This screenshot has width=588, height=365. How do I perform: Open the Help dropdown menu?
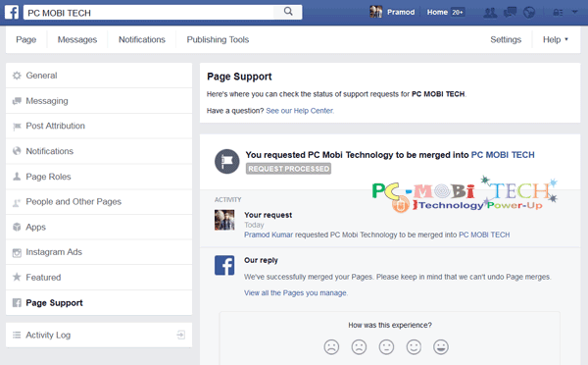pyautogui.click(x=556, y=39)
